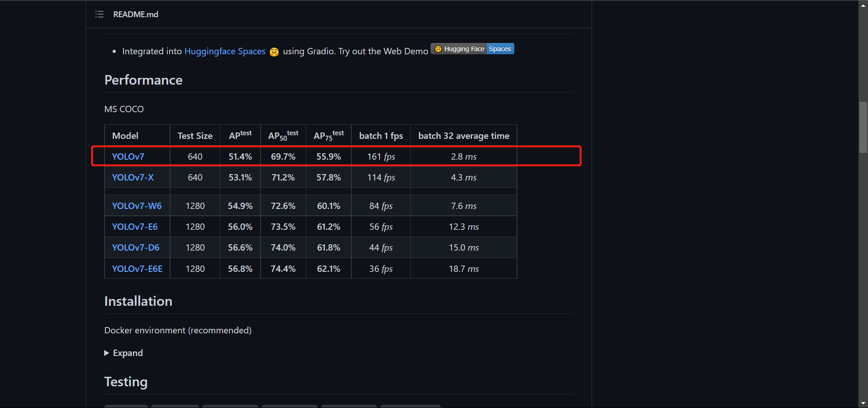Click the YOLOv7-E6E model link

[x=137, y=269]
